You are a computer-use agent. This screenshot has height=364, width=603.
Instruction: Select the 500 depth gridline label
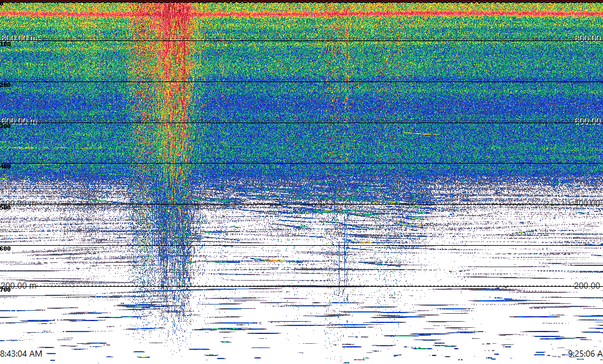click(x=6, y=208)
